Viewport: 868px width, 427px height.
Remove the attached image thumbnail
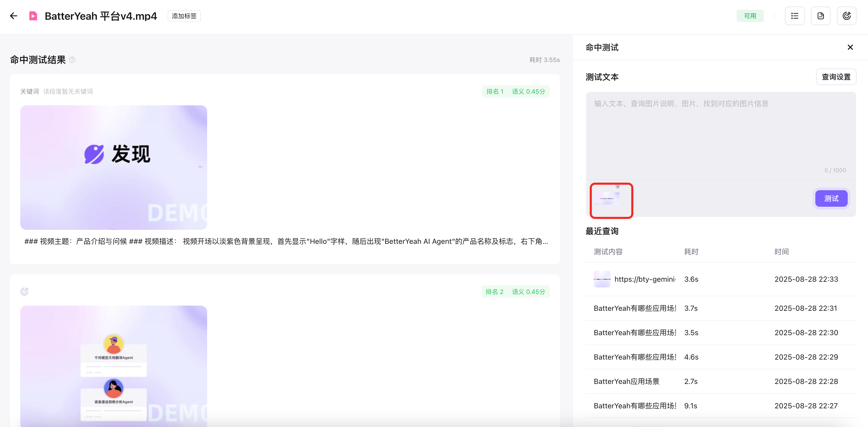click(618, 187)
